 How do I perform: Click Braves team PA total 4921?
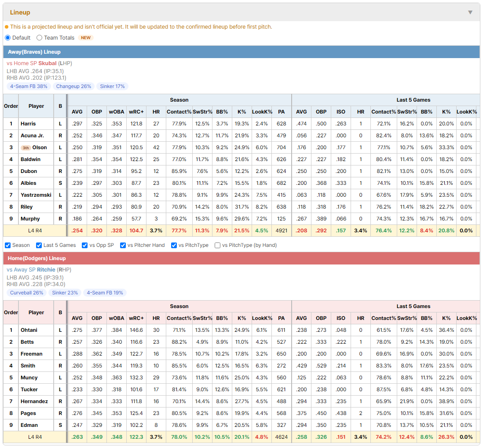click(x=281, y=231)
